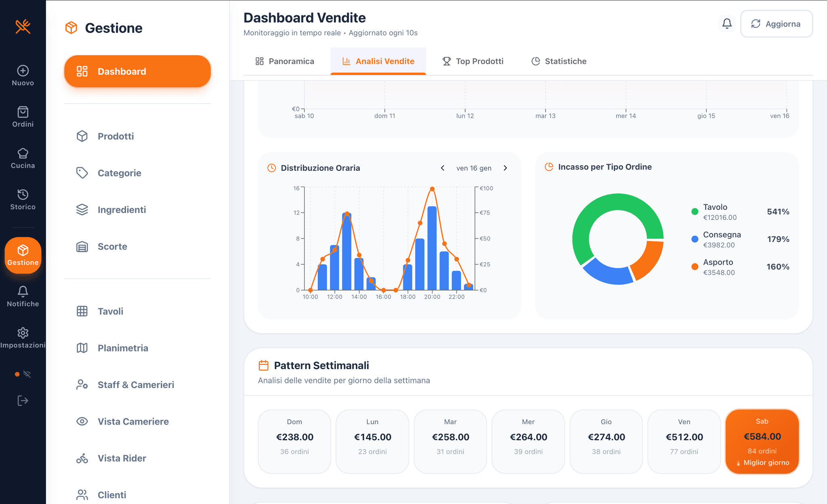The height and width of the screenshot is (504, 827).
Task: Toggle the Tavolo legend dot in donut chart
Action: click(x=695, y=211)
